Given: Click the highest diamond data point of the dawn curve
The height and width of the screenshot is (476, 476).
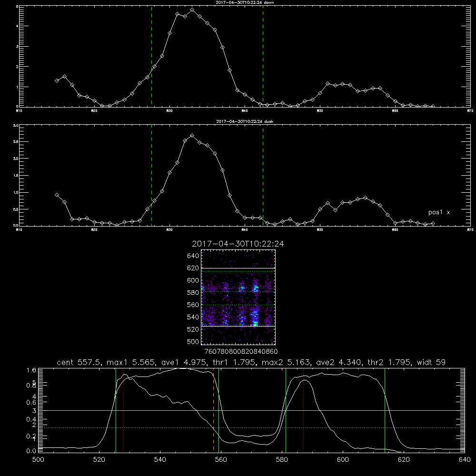Looking at the screenshot, I should click(192, 10).
